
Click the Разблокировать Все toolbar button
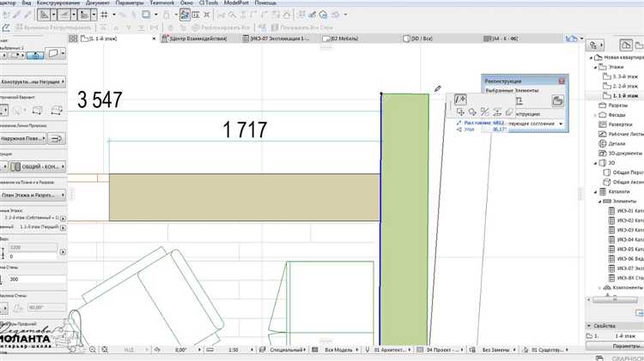click(x=221, y=27)
